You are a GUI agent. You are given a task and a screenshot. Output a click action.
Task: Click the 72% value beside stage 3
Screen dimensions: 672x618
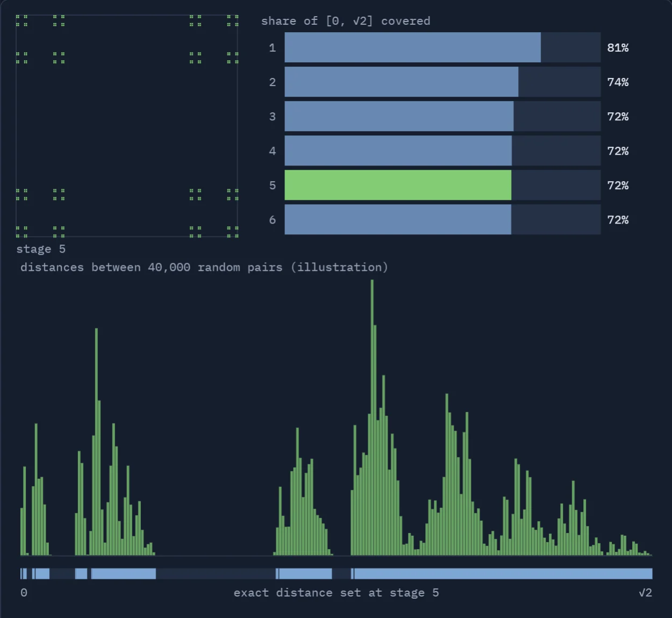click(x=618, y=117)
